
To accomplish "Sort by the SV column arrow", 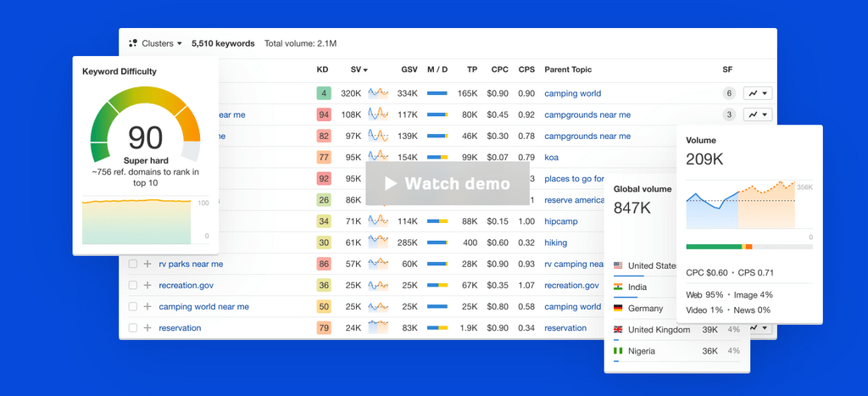I will tap(365, 70).
